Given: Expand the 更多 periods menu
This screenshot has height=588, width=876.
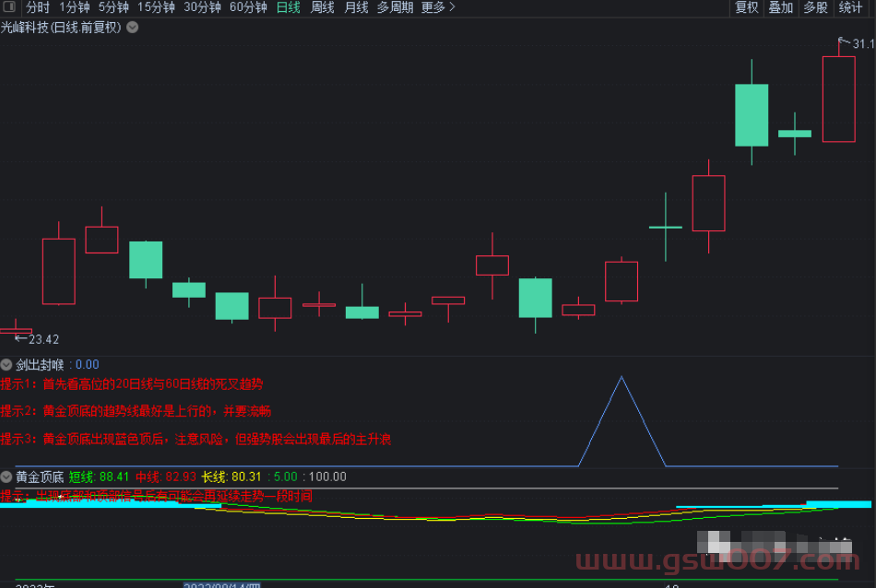Looking at the screenshot, I should click(x=438, y=7).
